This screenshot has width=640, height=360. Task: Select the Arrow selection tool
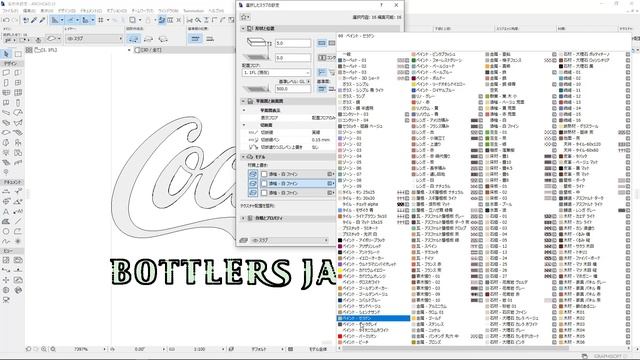click(x=6, y=54)
